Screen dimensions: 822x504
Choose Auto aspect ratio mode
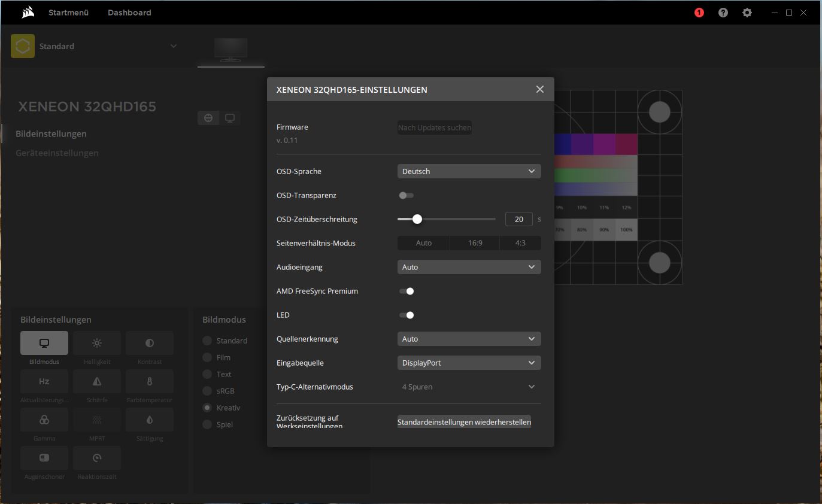[424, 243]
